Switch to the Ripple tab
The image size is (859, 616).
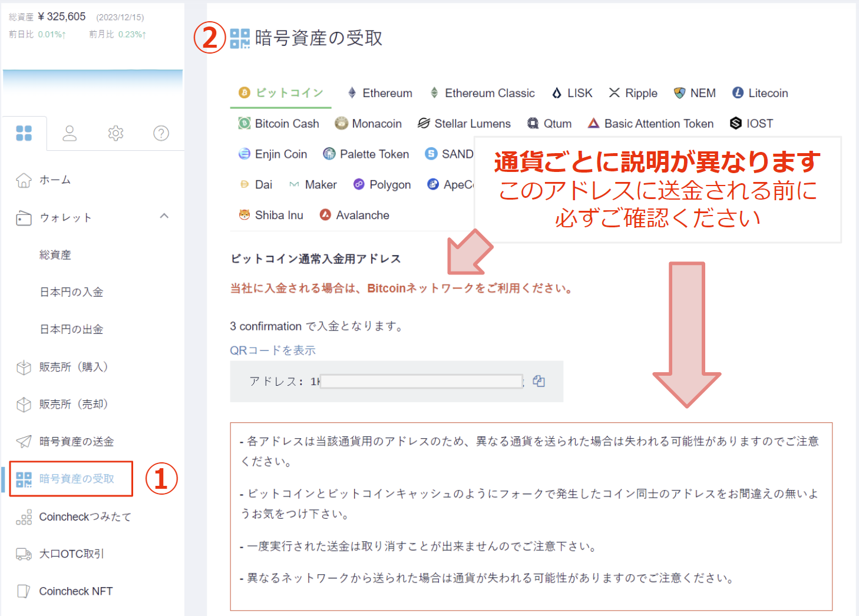point(633,93)
